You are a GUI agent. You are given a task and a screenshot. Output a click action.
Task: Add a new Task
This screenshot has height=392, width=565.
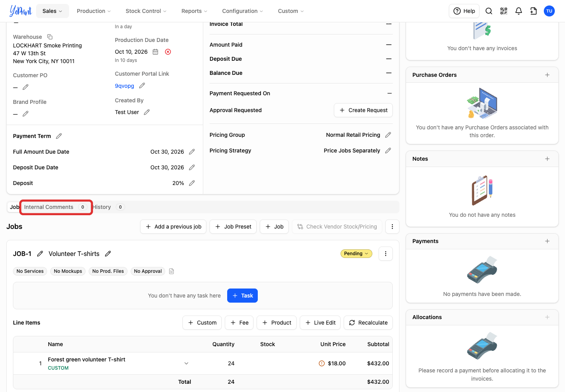point(242,296)
